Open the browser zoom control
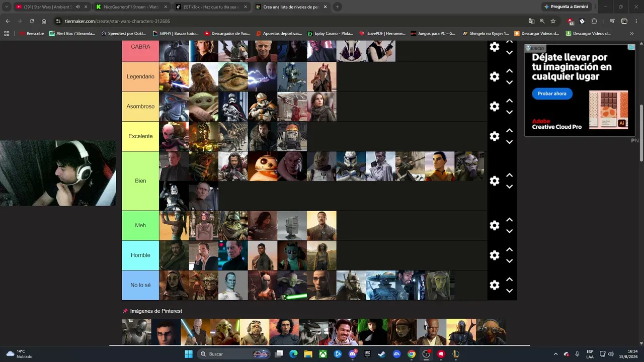644x362 pixels. click(542, 21)
